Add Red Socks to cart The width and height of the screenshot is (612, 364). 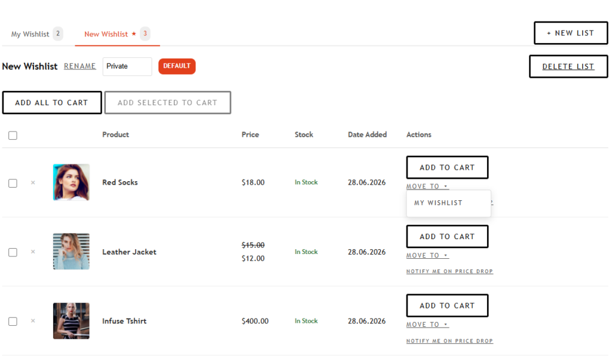point(447,167)
